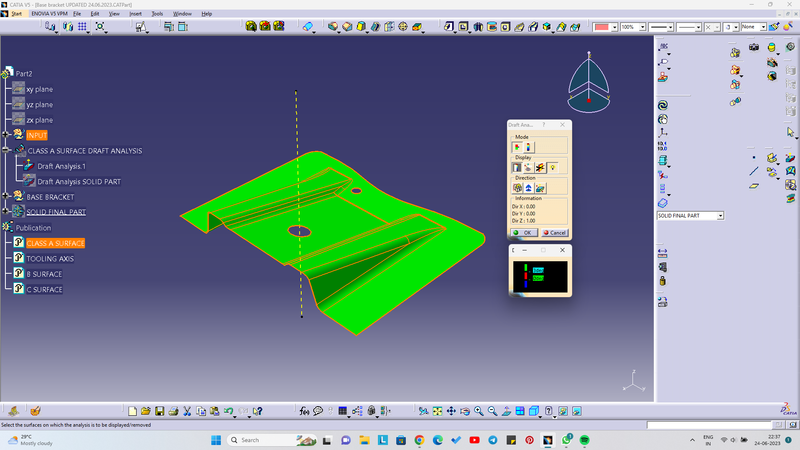
Task: Click OK in Draft Analysis dialog
Action: click(523, 232)
